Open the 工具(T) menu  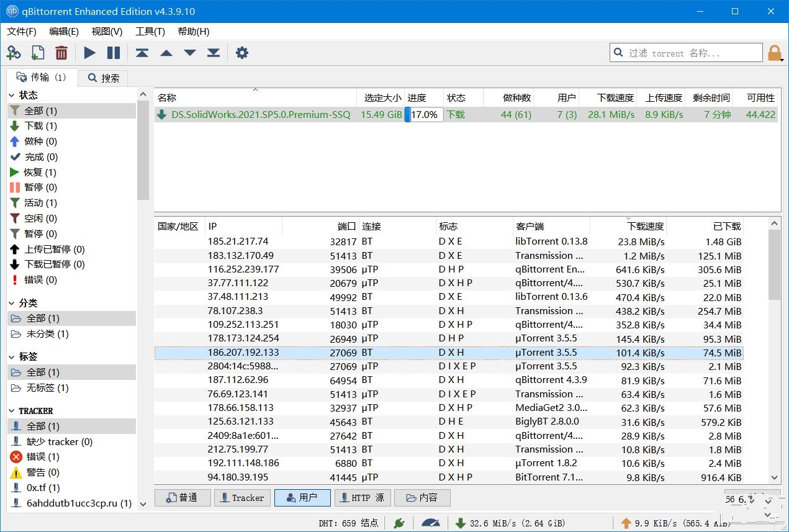pos(150,32)
